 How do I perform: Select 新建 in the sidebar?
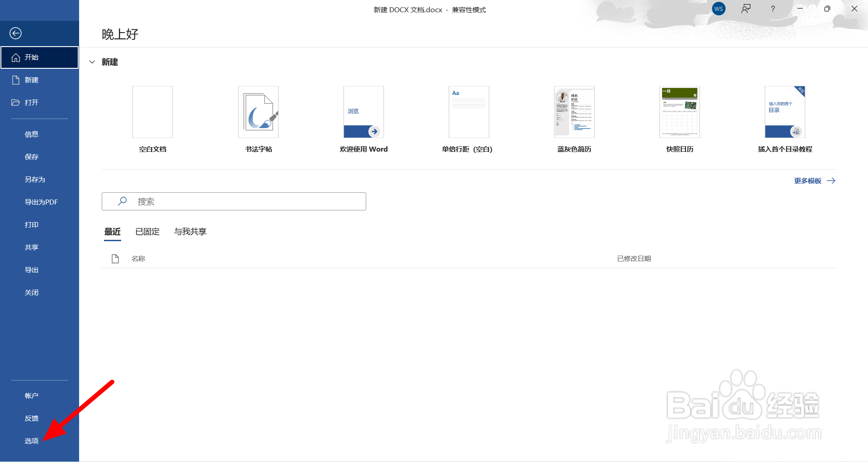point(39,80)
